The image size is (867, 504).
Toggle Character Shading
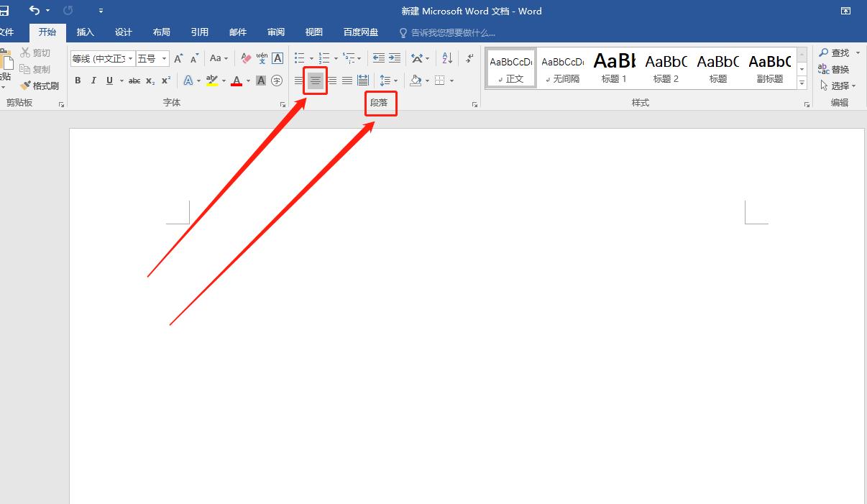[261, 81]
